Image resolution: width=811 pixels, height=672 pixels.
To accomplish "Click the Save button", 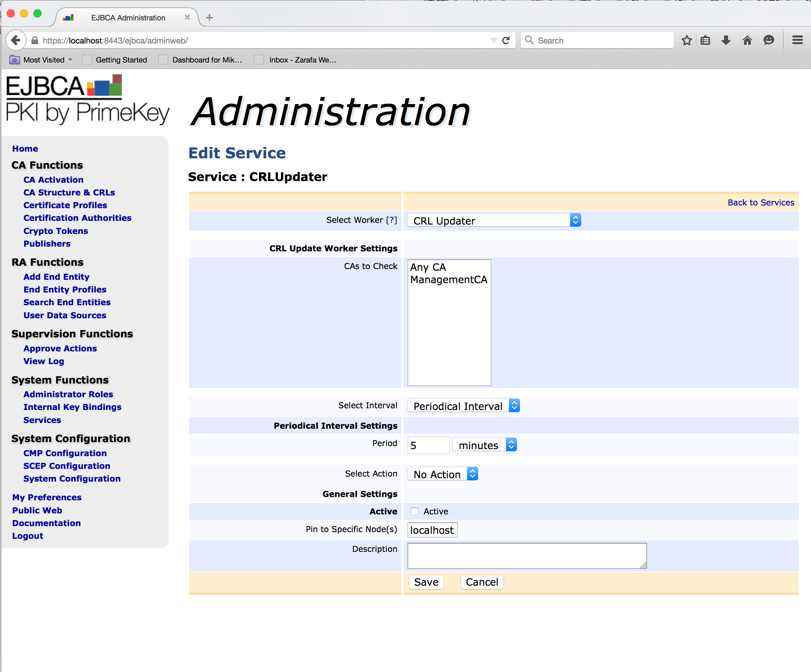I will tap(426, 582).
